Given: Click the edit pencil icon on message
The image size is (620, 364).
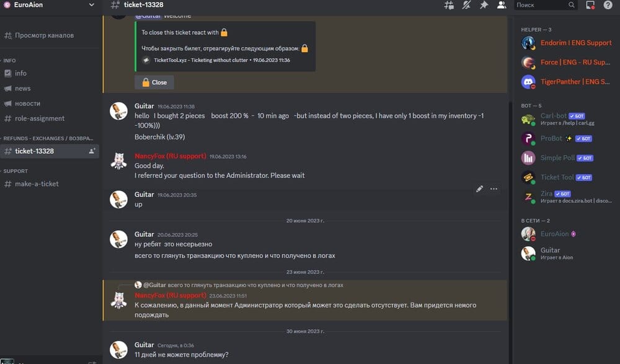Looking at the screenshot, I should click(x=479, y=189).
